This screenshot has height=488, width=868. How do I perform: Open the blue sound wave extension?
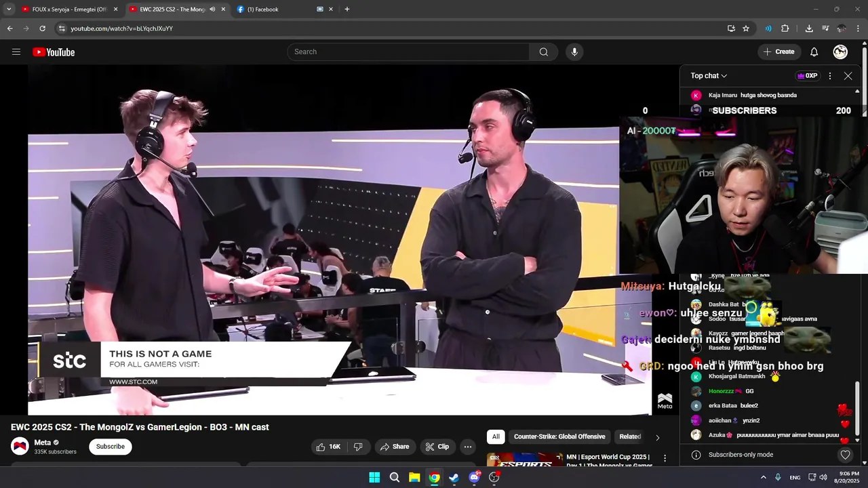point(768,28)
